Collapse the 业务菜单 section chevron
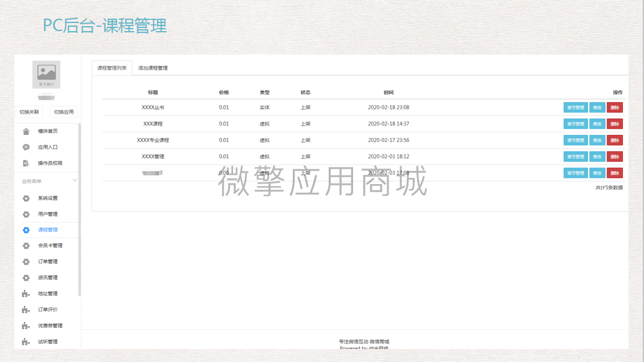The image size is (644, 362). click(x=75, y=180)
